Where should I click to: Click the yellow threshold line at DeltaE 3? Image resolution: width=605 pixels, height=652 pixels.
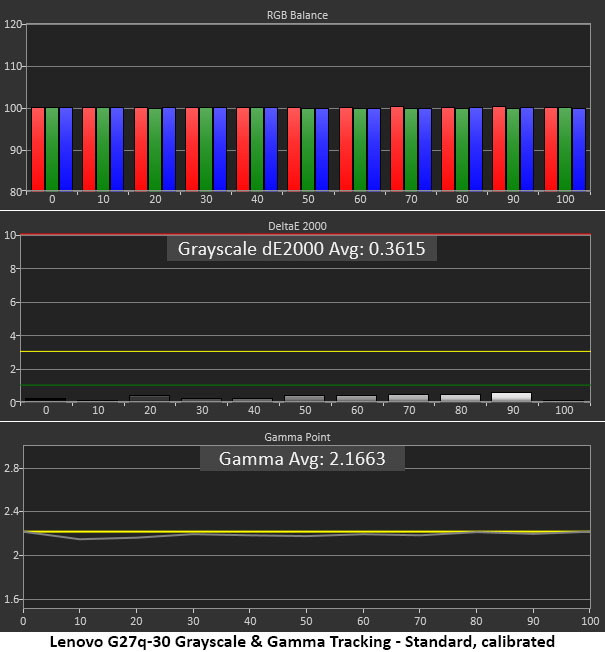pos(306,352)
